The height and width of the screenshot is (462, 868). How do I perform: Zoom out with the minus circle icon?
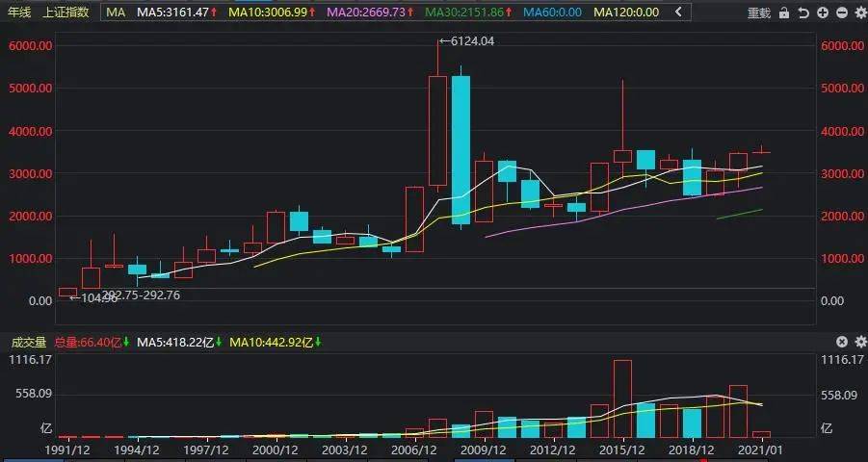(842, 13)
